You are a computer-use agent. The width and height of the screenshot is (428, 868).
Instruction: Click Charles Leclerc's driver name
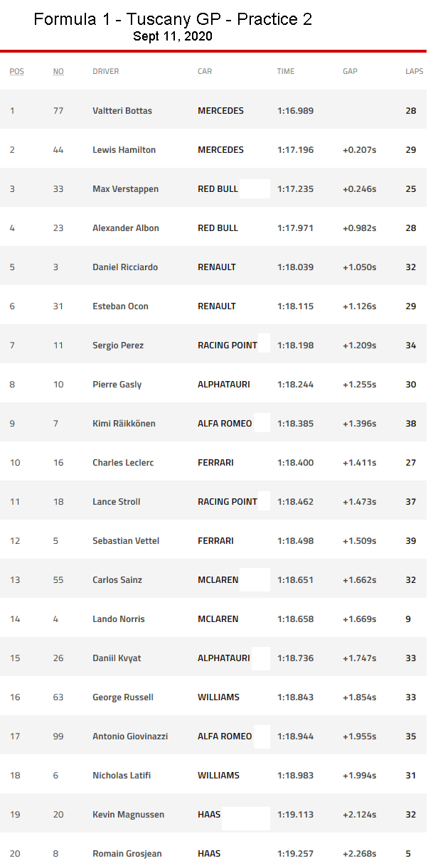[123, 463]
